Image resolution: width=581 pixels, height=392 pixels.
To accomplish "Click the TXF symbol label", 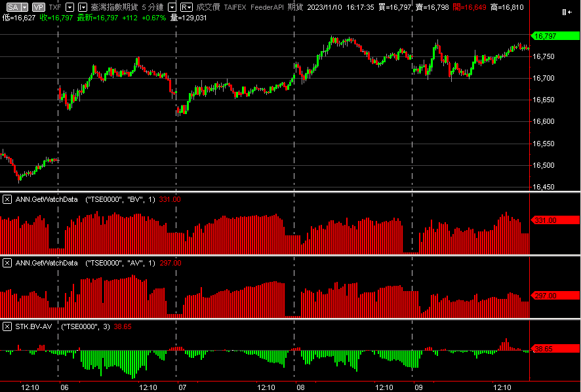I will pos(55,7).
